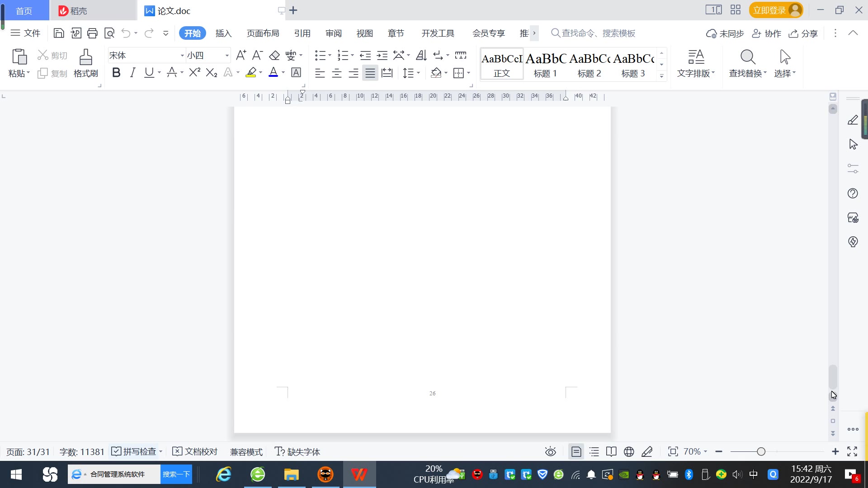Click the clear formatting eraser icon

click(x=274, y=56)
